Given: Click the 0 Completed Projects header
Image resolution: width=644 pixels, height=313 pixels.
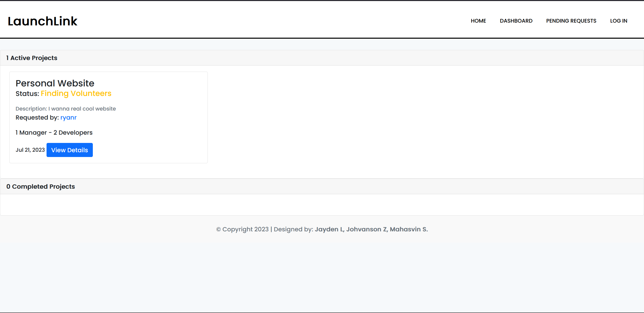Looking at the screenshot, I should coord(41,187).
